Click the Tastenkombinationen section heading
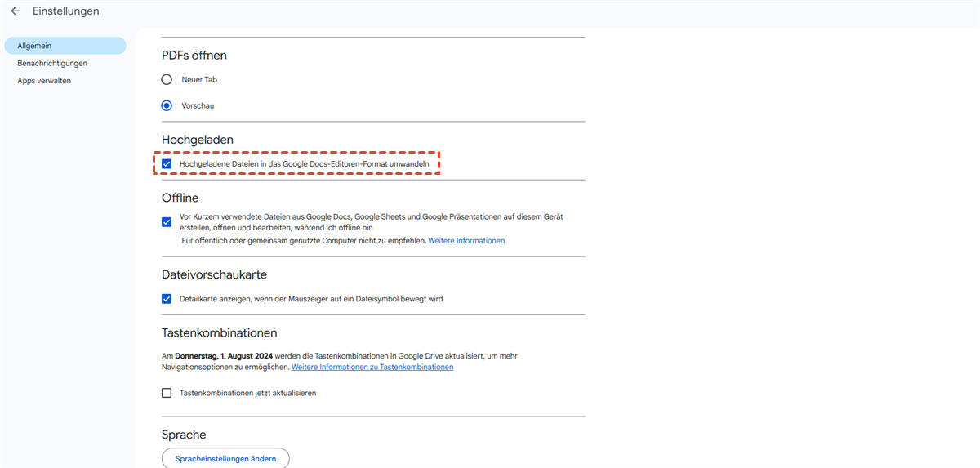Screen dimensions: 980x468 (x=220, y=332)
